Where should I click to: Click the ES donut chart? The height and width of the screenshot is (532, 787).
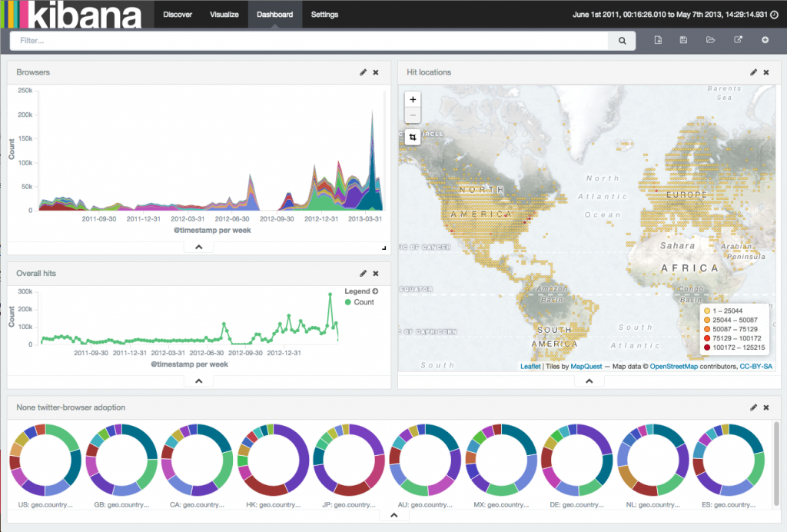click(729, 460)
